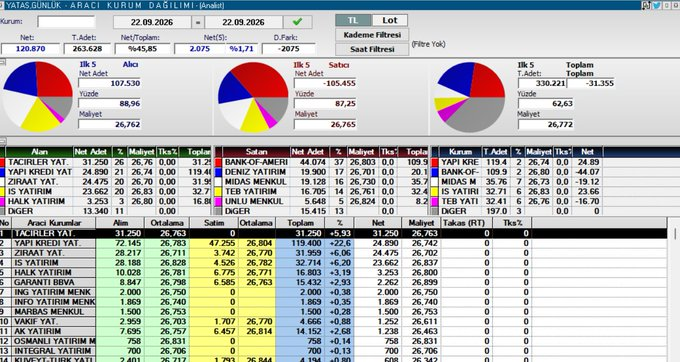The height and width of the screenshot is (362, 680).
Task: Select the VAKIF YAT. row
Action: click(x=333, y=321)
